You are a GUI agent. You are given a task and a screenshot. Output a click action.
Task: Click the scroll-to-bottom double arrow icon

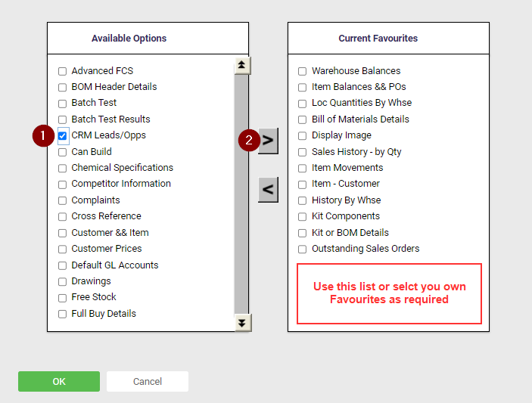pos(242,323)
